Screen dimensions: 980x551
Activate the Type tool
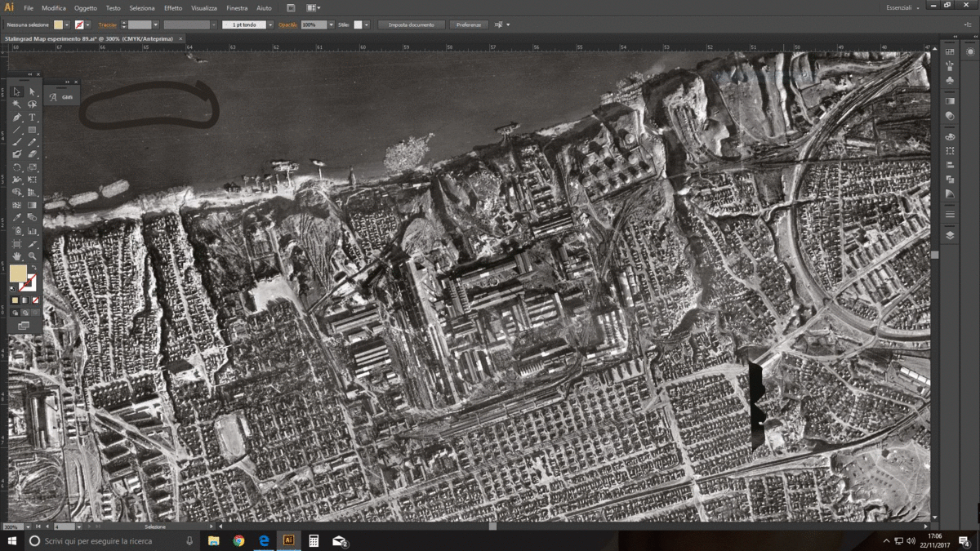coord(33,118)
